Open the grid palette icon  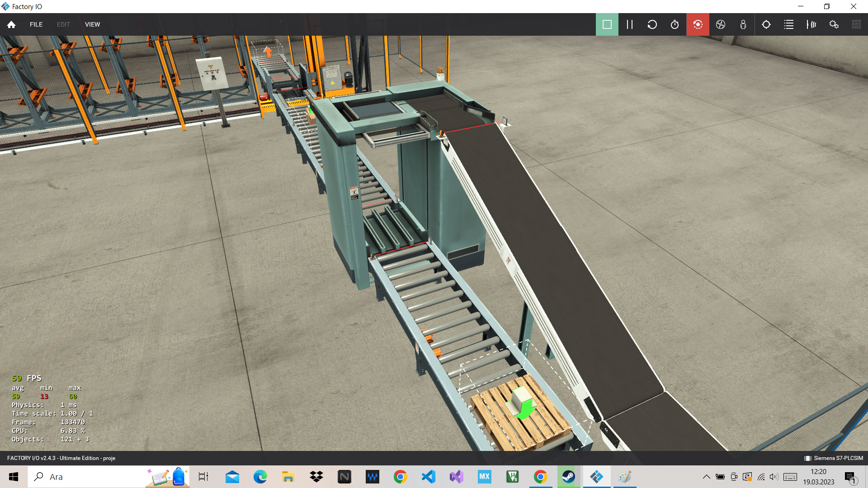click(x=856, y=24)
